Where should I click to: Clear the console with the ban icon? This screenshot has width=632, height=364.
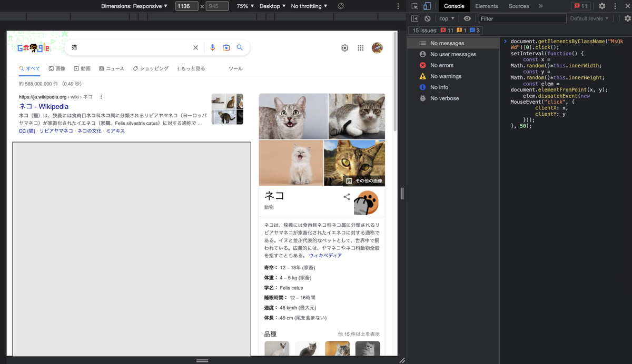[x=428, y=18]
